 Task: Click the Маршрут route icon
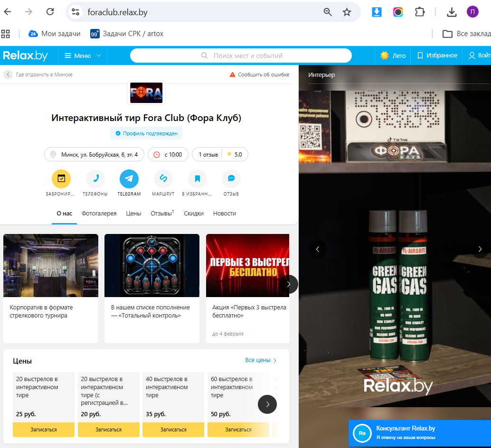coord(163,178)
